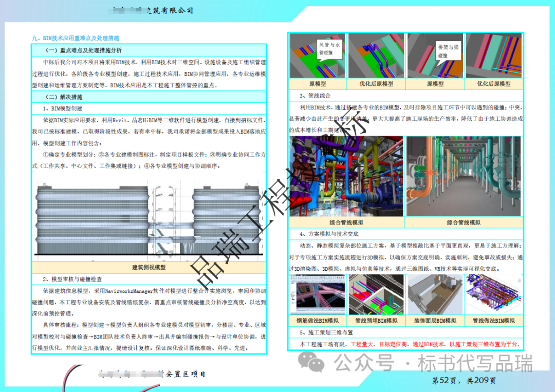555x392 pixels.
Task: Select the 管线预埋BIM模拟 thumbnail image
Action: pyautogui.click(x=377, y=294)
